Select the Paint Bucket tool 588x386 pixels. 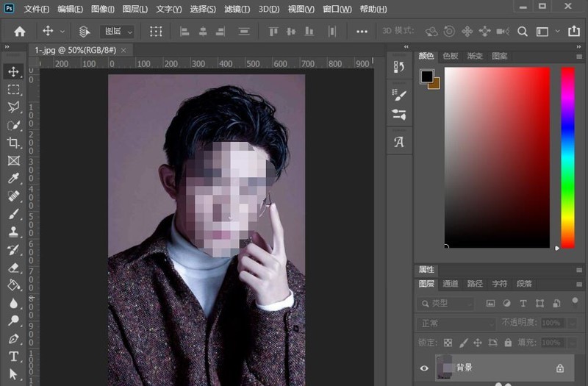point(13,285)
